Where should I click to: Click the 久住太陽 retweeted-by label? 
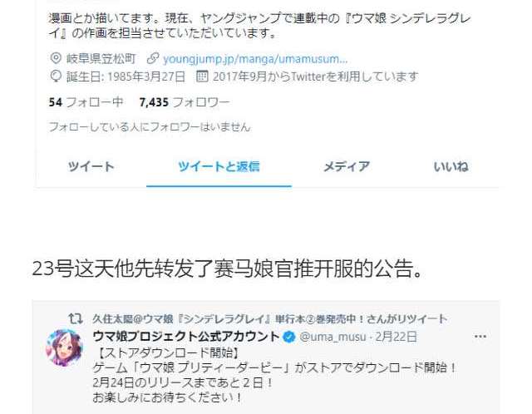coord(269,318)
